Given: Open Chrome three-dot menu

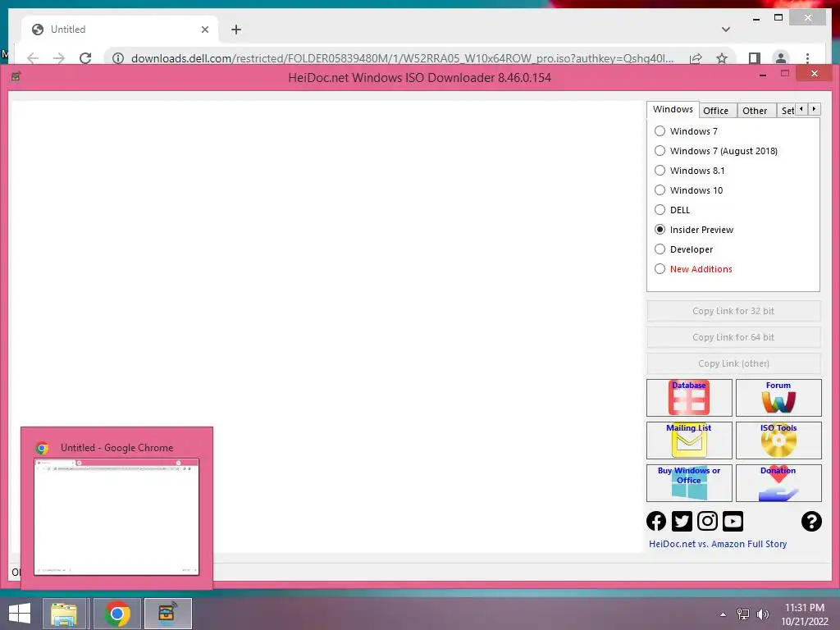Looking at the screenshot, I should click(x=807, y=58).
